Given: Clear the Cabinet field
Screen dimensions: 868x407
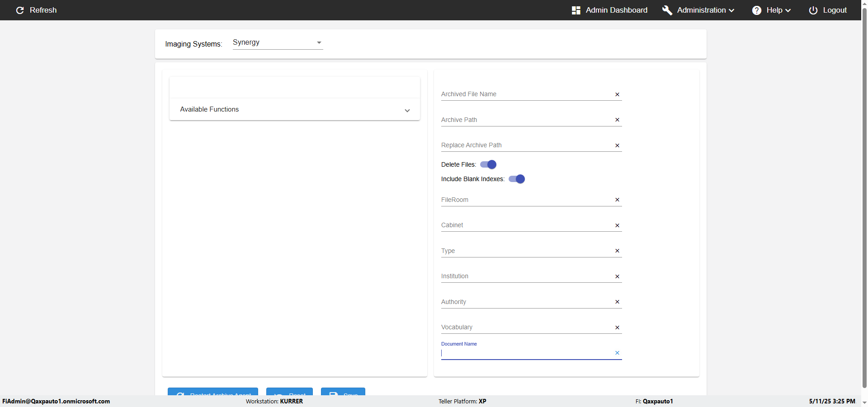Looking at the screenshot, I should pyautogui.click(x=617, y=225).
